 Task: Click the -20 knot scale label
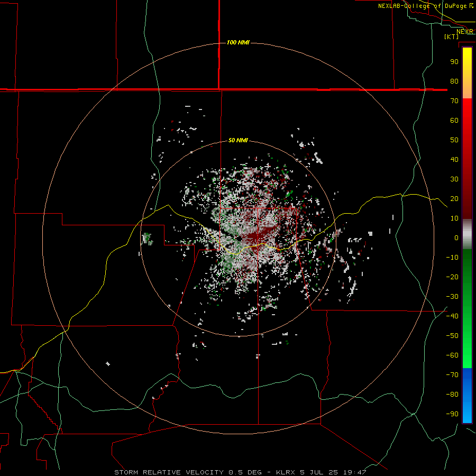(452, 277)
